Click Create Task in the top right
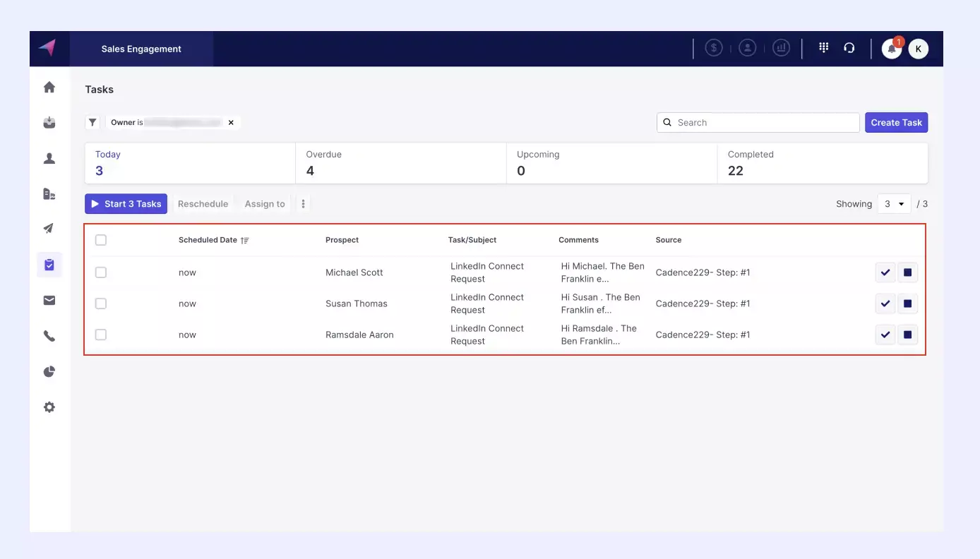The image size is (980, 559). pos(896,122)
